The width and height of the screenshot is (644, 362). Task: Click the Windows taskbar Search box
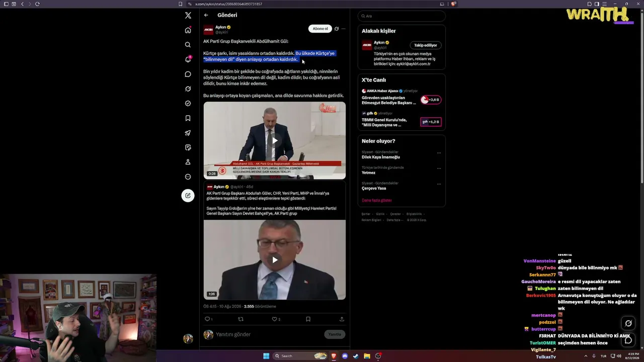pos(300,356)
